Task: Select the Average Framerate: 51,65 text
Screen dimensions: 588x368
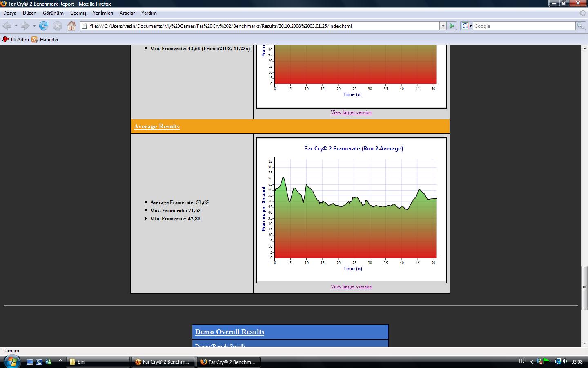Action: pos(179,202)
